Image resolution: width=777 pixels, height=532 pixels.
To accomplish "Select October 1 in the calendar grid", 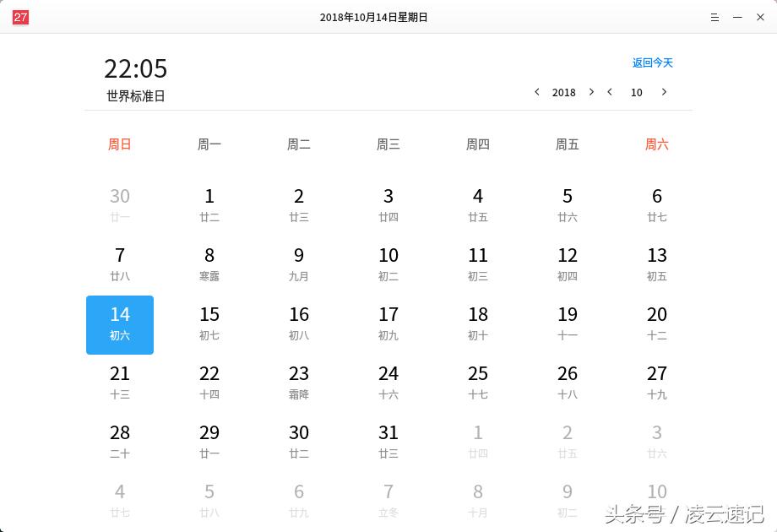I will (209, 204).
